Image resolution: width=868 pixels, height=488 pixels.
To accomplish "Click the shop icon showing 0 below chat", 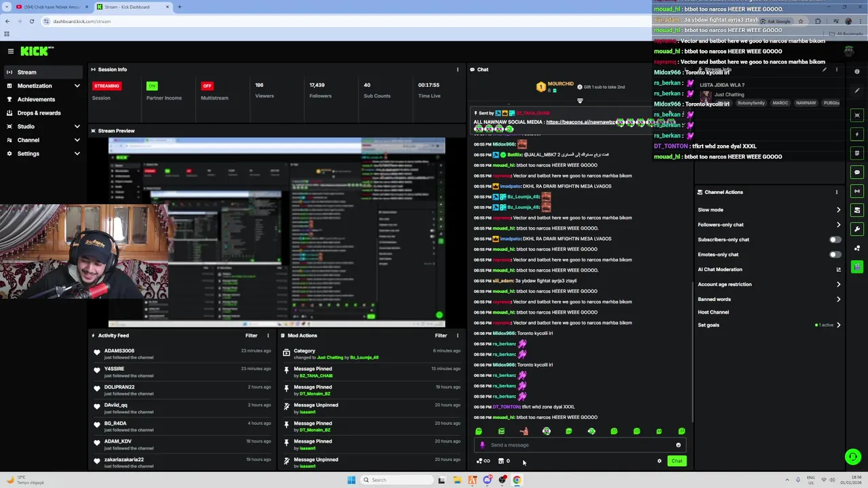I will (x=504, y=461).
